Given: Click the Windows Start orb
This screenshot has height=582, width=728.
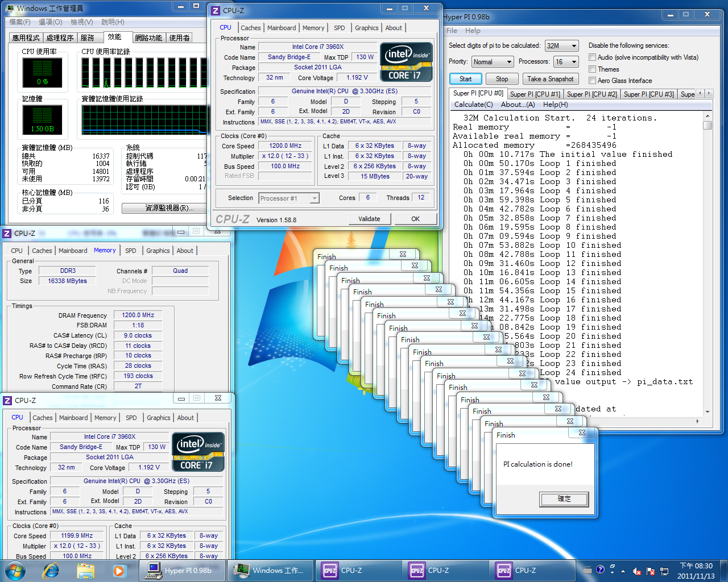Looking at the screenshot, I should 15,570.
